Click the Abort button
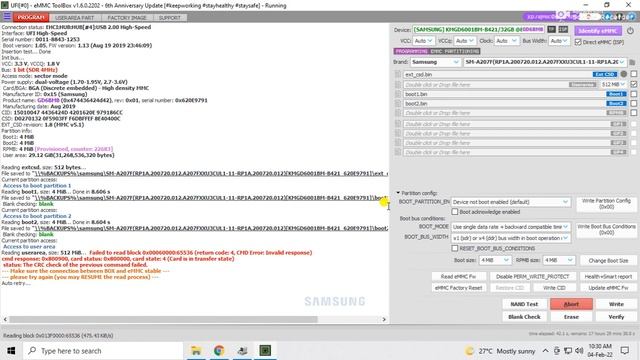640x360 pixels. pos(571,304)
